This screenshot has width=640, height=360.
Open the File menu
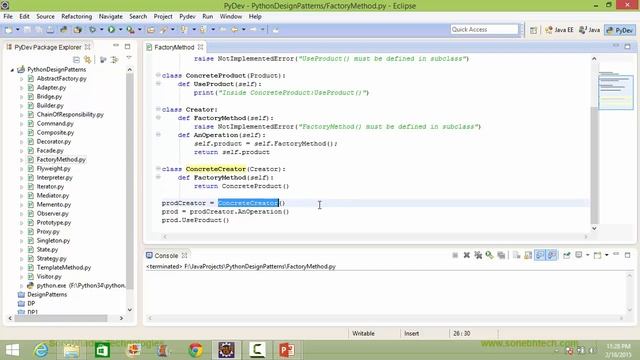click(8, 16)
